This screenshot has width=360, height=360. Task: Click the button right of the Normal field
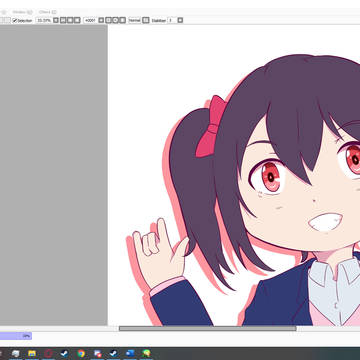[x=146, y=20]
